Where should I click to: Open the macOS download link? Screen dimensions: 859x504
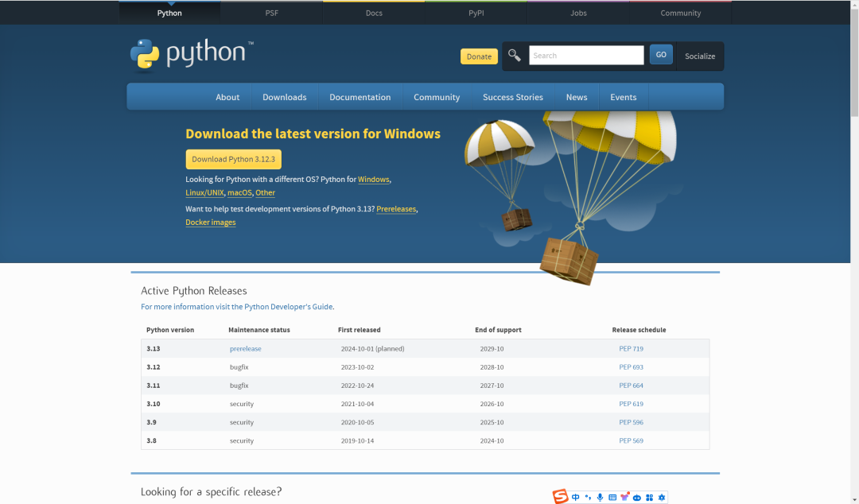pyautogui.click(x=239, y=192)
